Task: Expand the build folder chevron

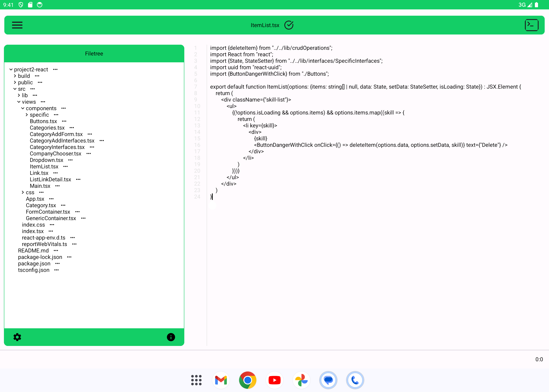Action: [15, 76]
